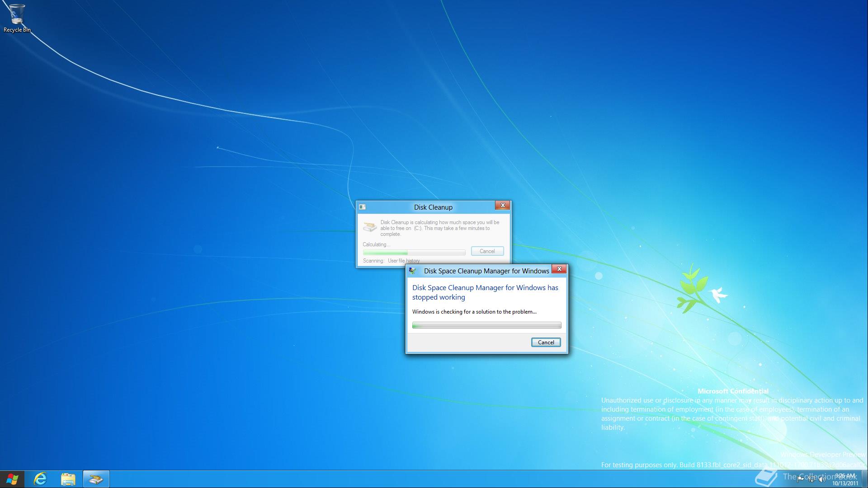
Task: Open the Action Center flag tray icon
Action: [x=801, y=479]
